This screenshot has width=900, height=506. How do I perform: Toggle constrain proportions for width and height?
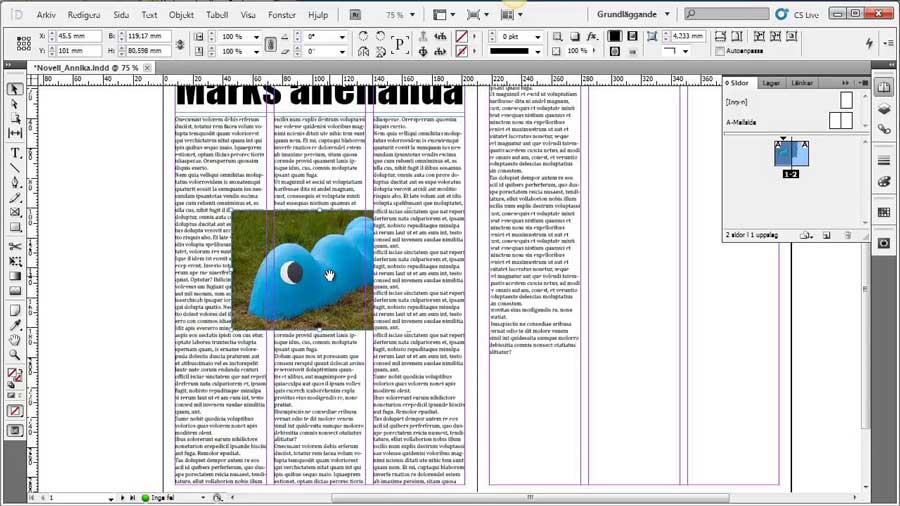[x=180, y=44]
